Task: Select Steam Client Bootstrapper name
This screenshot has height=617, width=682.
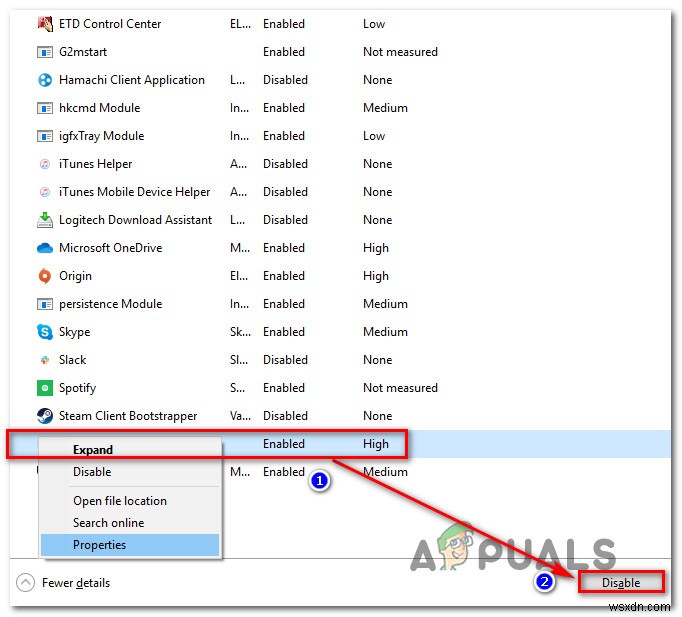Action: [x=128, y=416]
